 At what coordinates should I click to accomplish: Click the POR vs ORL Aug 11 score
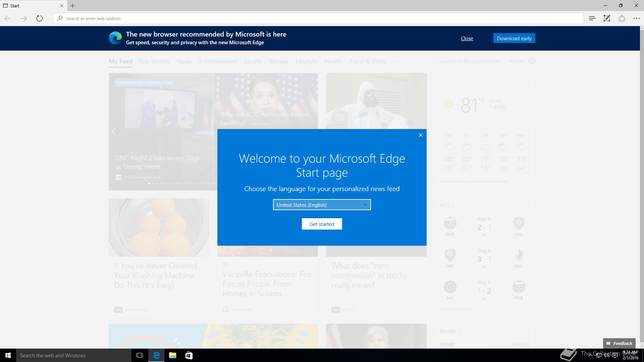484,227
